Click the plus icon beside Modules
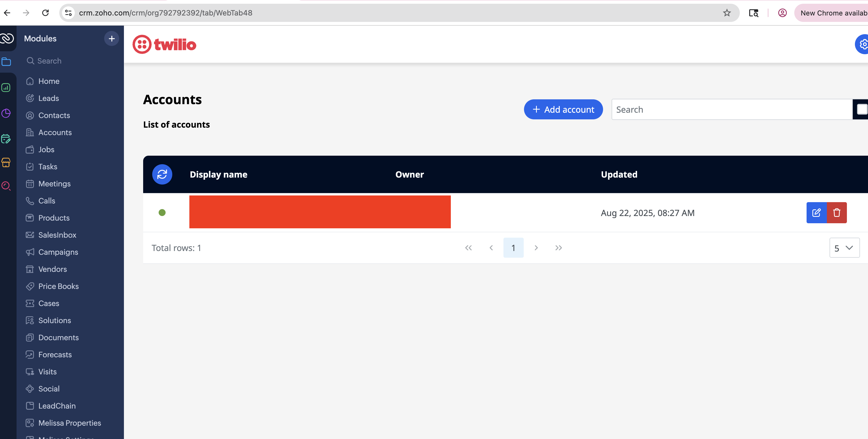This screenshot has width=868, height=439. (x=112, y=38)
